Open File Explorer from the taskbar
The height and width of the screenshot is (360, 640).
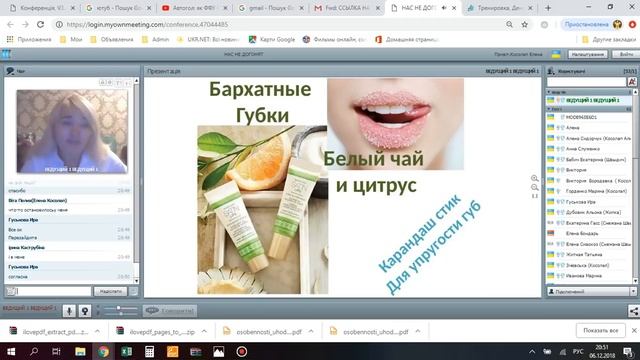(80, 351)
